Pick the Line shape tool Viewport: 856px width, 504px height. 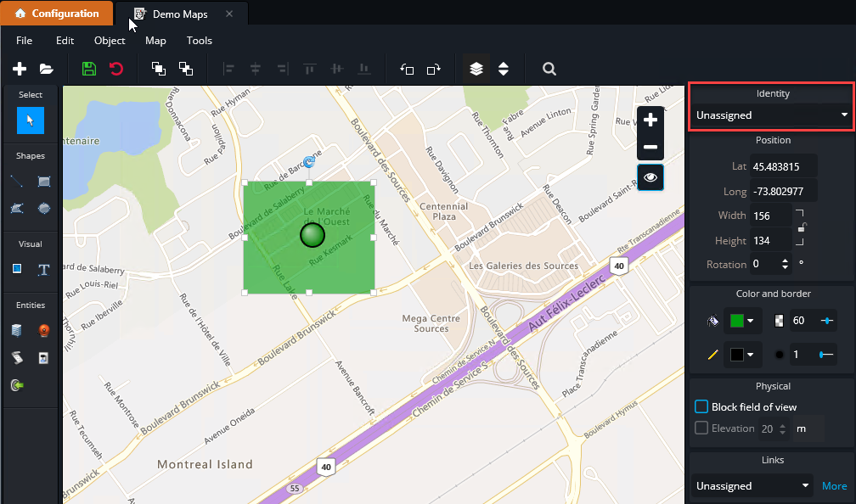(16, 182)
